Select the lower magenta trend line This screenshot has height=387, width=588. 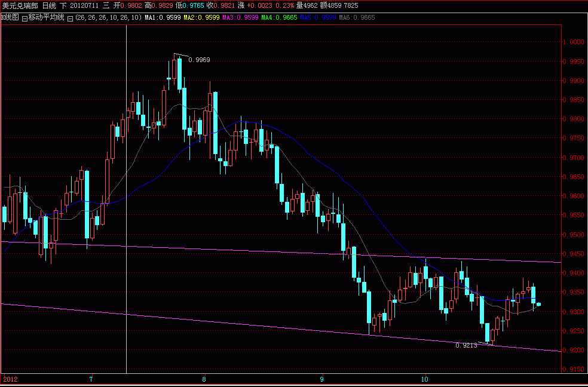click(x=281, y=327)
